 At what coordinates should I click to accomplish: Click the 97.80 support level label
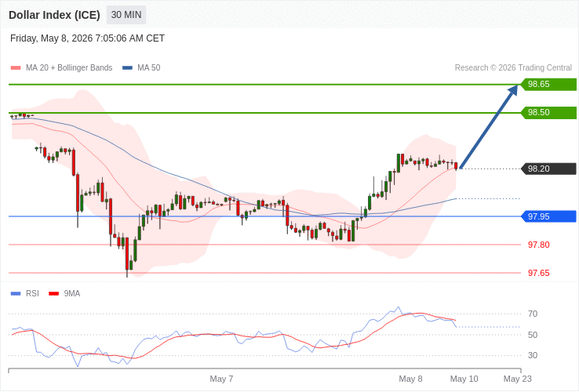538,245
